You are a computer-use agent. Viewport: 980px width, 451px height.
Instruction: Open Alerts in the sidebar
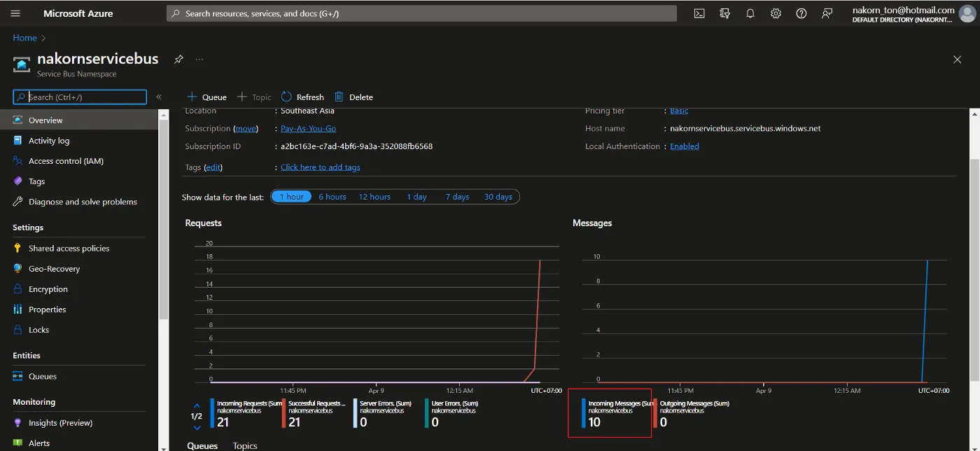(39, 443)
